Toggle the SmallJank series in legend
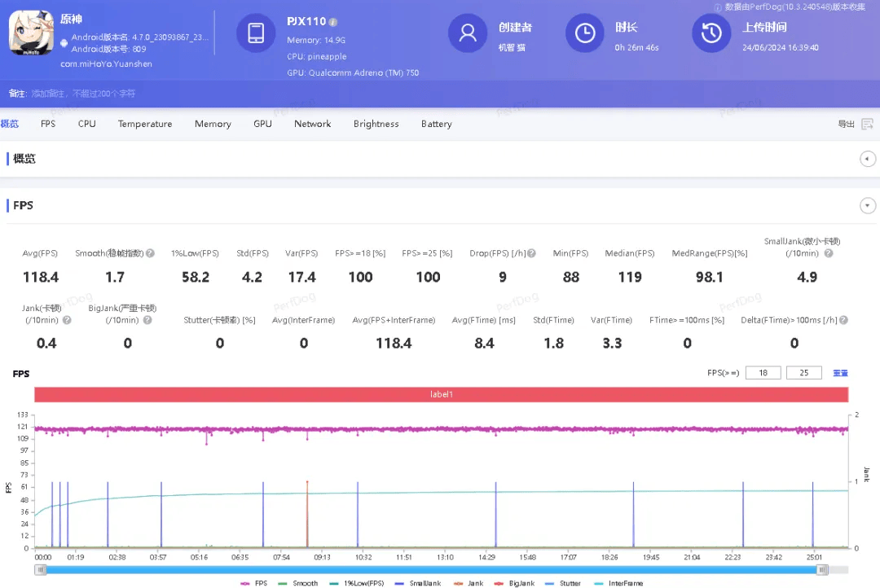Viewport: 880px width, 588px height. click(418, 583)
